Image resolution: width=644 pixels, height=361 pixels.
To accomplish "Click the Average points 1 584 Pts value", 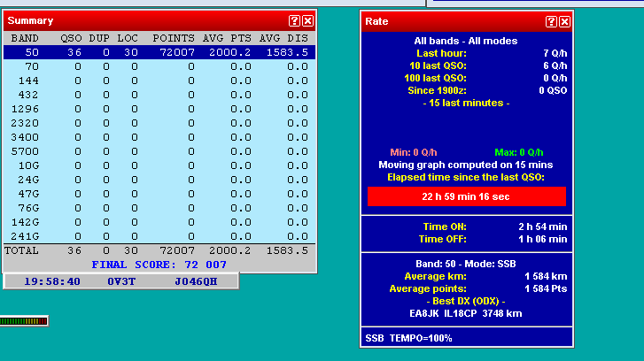I will click(546, 288).
